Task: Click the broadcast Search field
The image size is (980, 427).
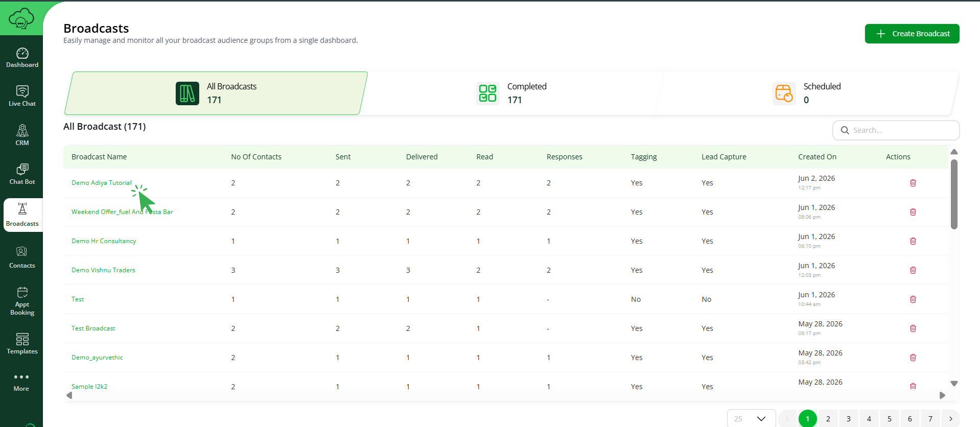Action: (x=896, y=130)
